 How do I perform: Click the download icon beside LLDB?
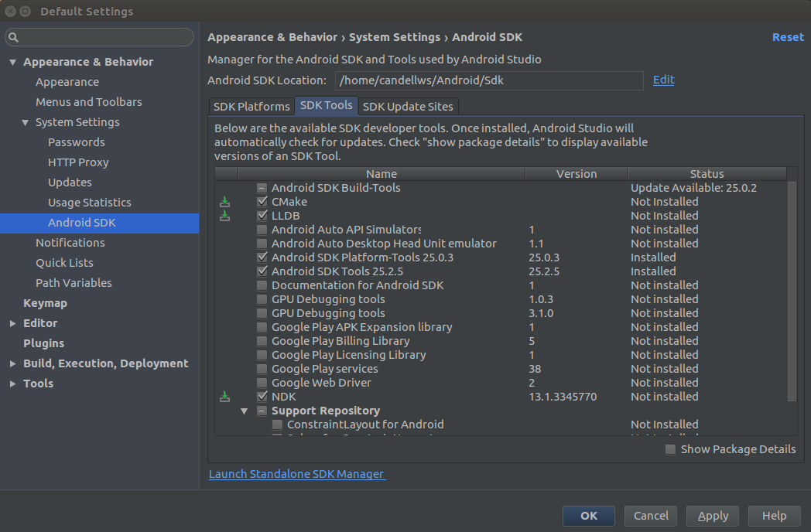pos(224,216)
